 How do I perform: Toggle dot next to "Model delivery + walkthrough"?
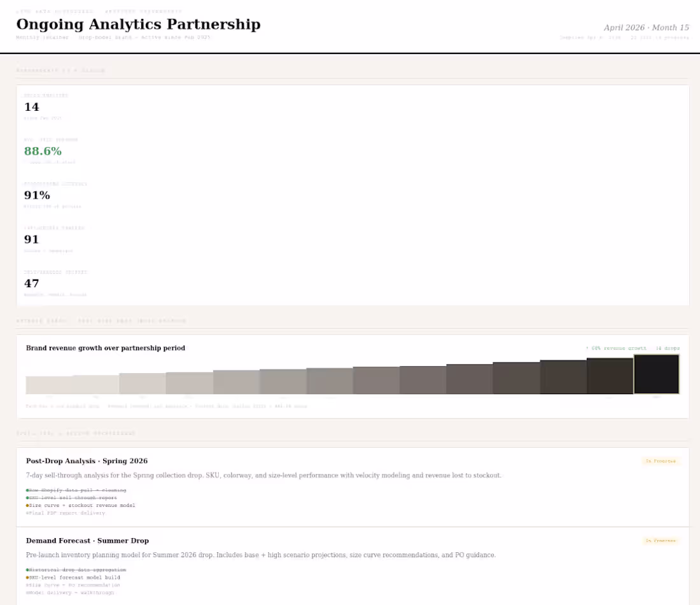click(27, 592)
